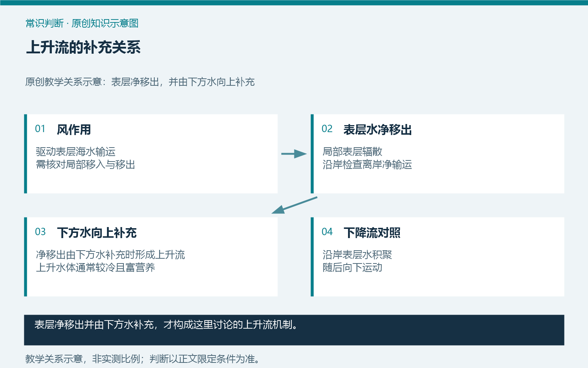
Task: Click the number 04 label
Action: (327, 232)
